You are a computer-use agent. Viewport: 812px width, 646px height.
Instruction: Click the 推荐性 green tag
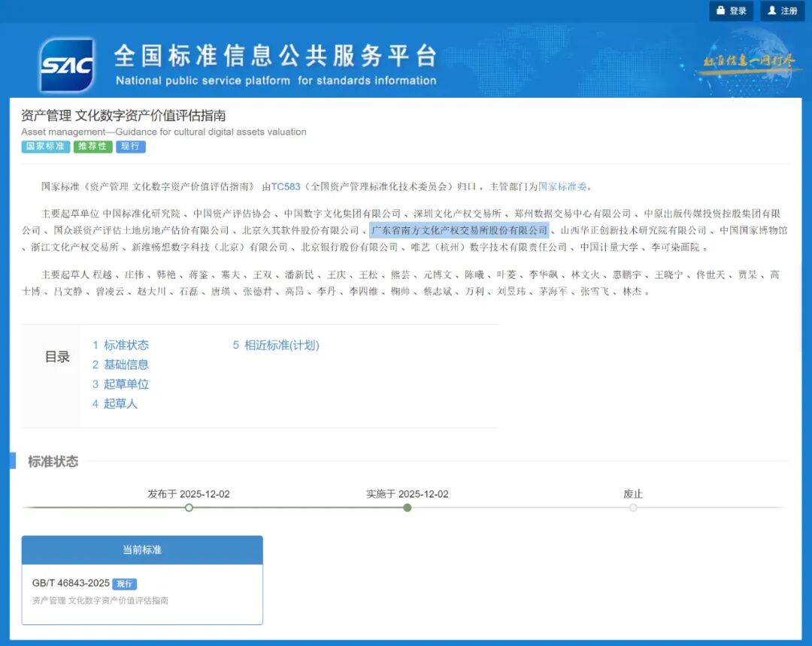point(92,147)
